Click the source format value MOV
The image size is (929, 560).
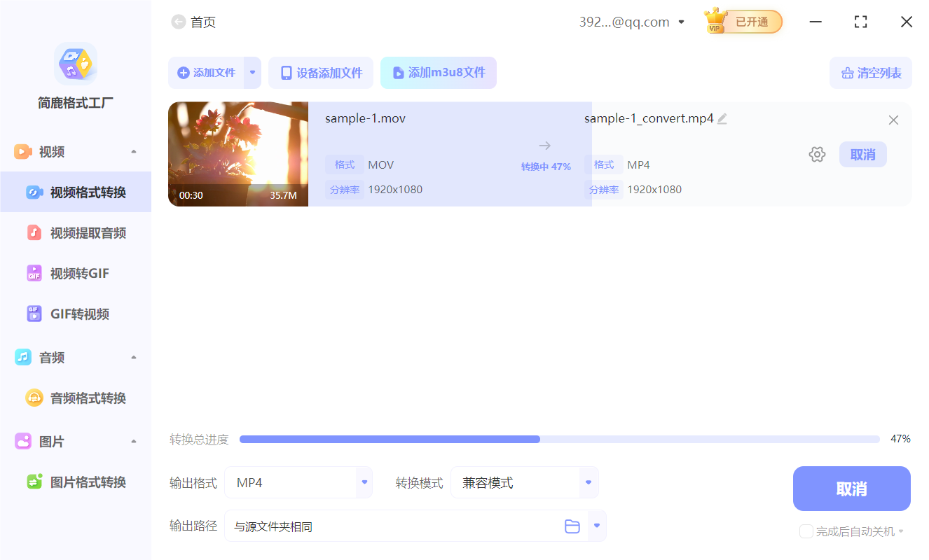pyautogui.click(x=381, y=165)
